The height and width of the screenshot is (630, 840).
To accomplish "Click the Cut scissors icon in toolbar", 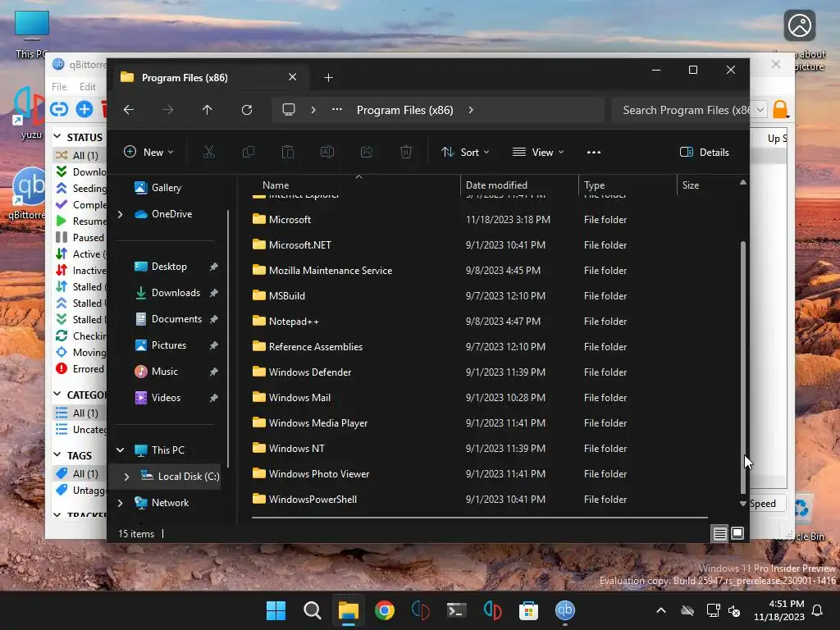I will [x=209, y=152].
